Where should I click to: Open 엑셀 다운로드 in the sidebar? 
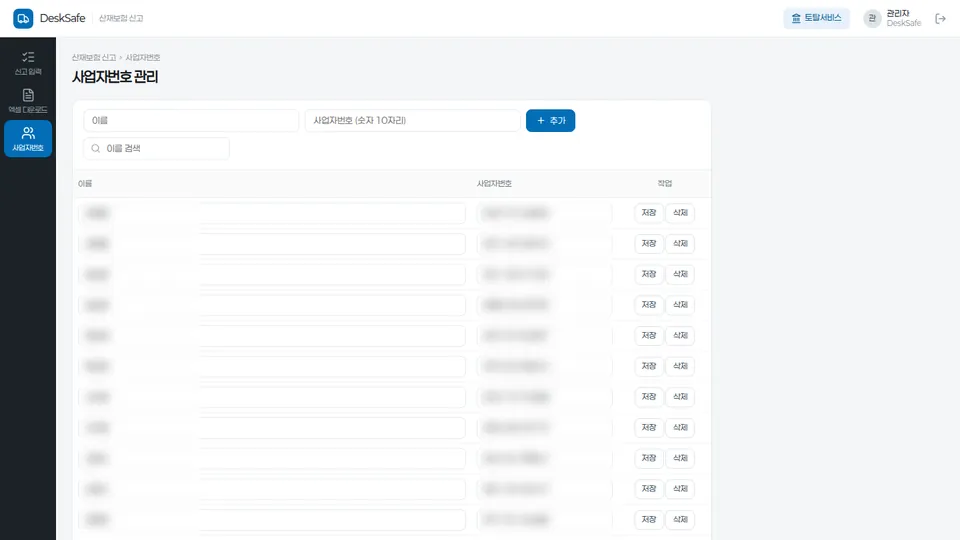pos(28,101)
